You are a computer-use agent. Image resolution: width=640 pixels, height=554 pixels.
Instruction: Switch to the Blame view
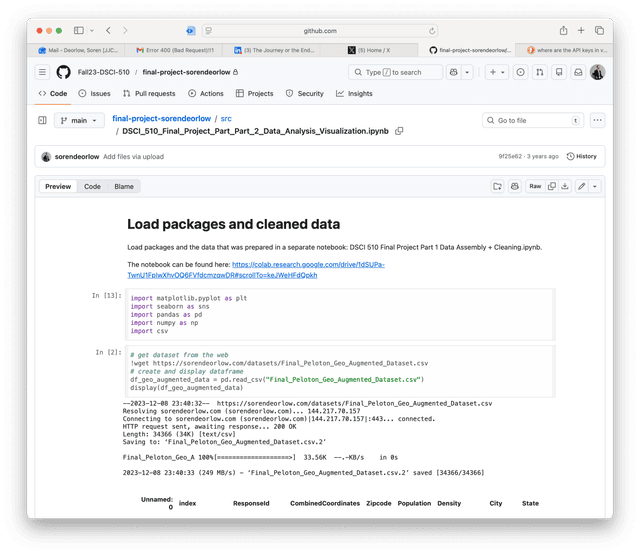pos(123,186)
